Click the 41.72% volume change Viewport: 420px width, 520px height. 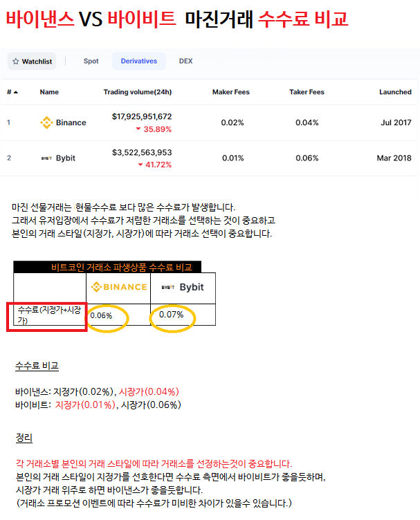point(155,165)
